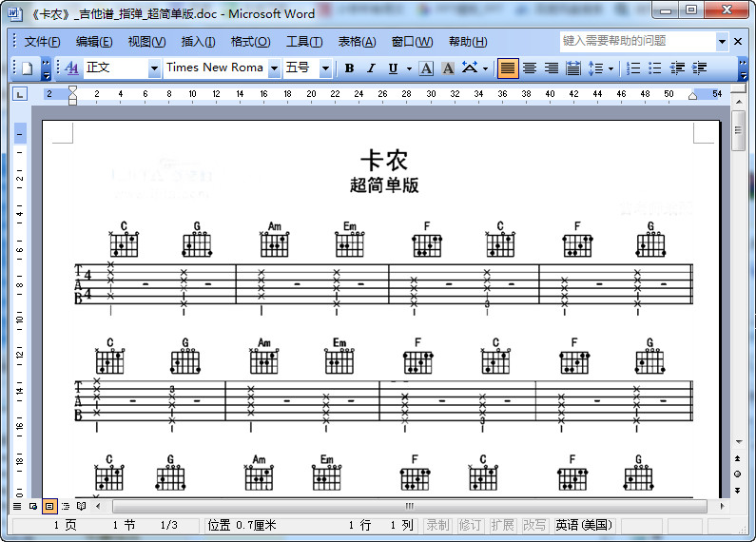Click the line spacing icon
Image resolution: width=756 pixels, height=542 pixels.
click(595, 68)
